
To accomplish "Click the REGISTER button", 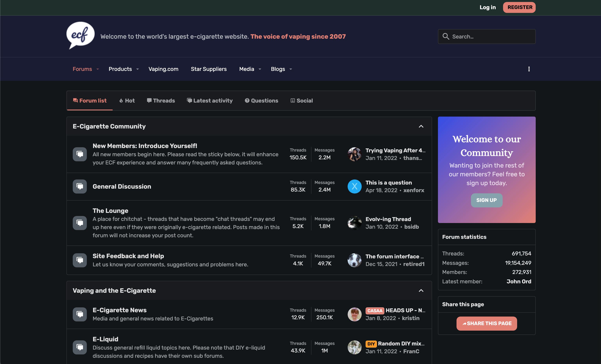I will pyautogui.click(x=519, y=7).
